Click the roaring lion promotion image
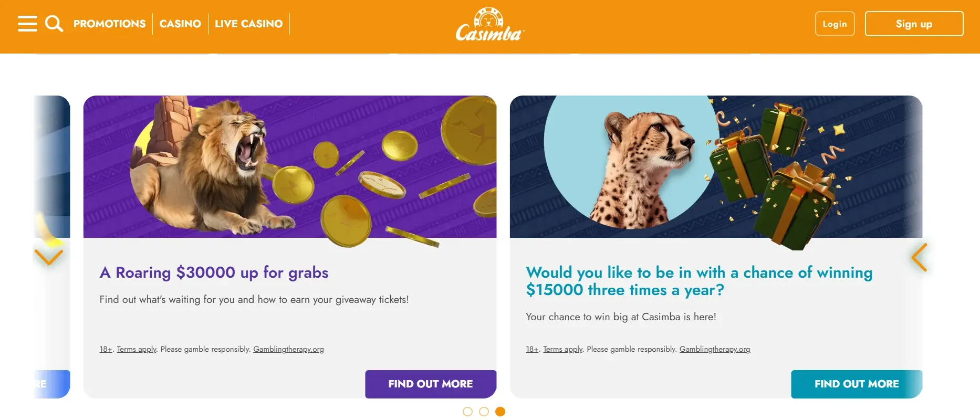 coord(289,167)
